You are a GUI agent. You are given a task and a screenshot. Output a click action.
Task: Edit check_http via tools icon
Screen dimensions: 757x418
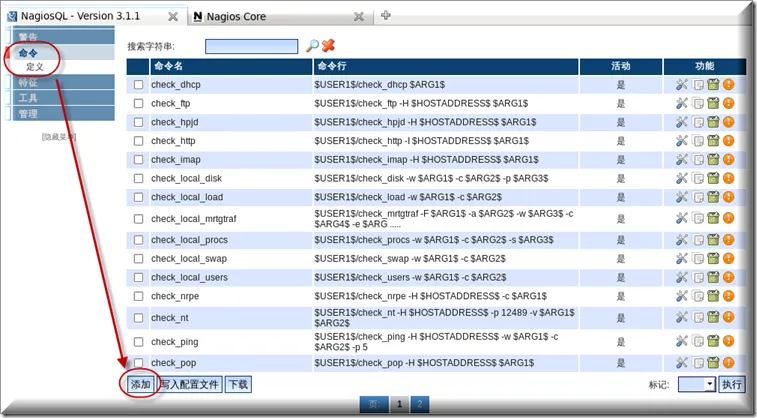(x=681, y=141)
